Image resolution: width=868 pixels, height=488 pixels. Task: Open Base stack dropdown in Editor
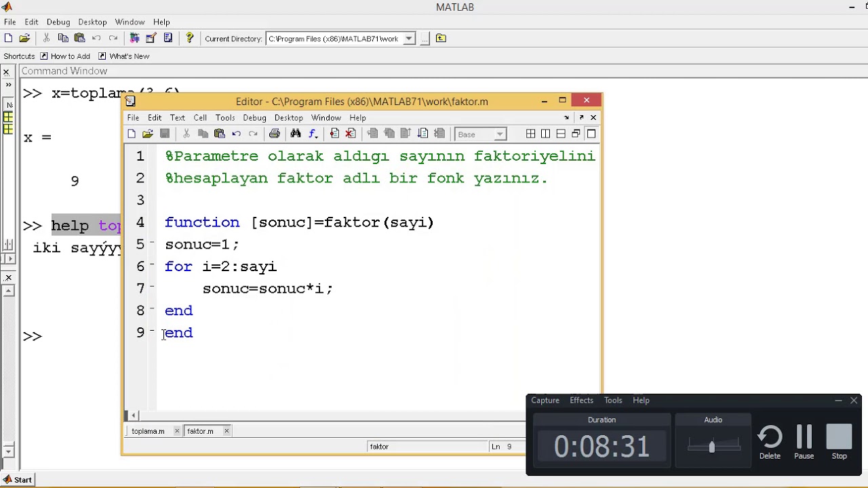pos(500,134)
